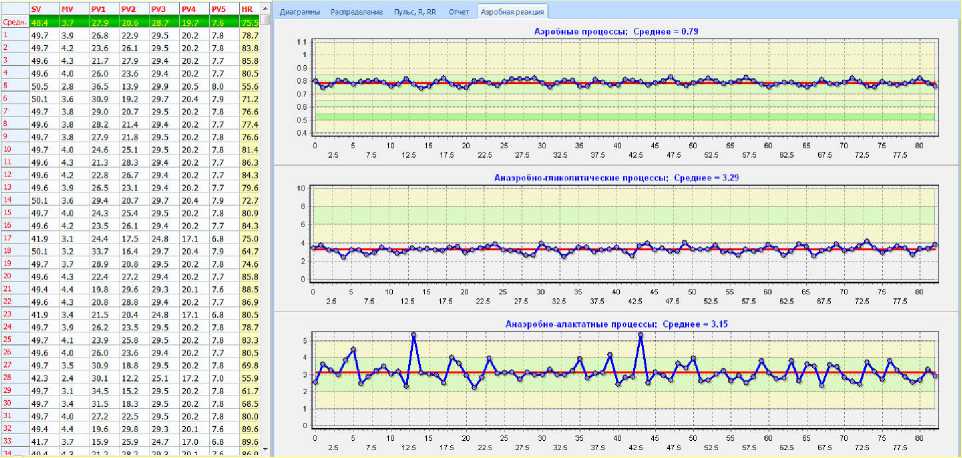Click the PV1 column header
This screenshot has width=962, height=458.
104,10
